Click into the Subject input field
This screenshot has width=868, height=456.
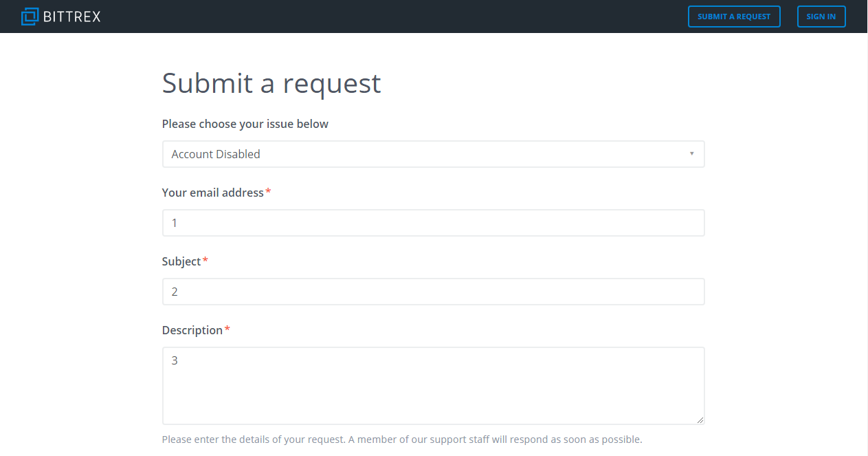coord(433,292)
